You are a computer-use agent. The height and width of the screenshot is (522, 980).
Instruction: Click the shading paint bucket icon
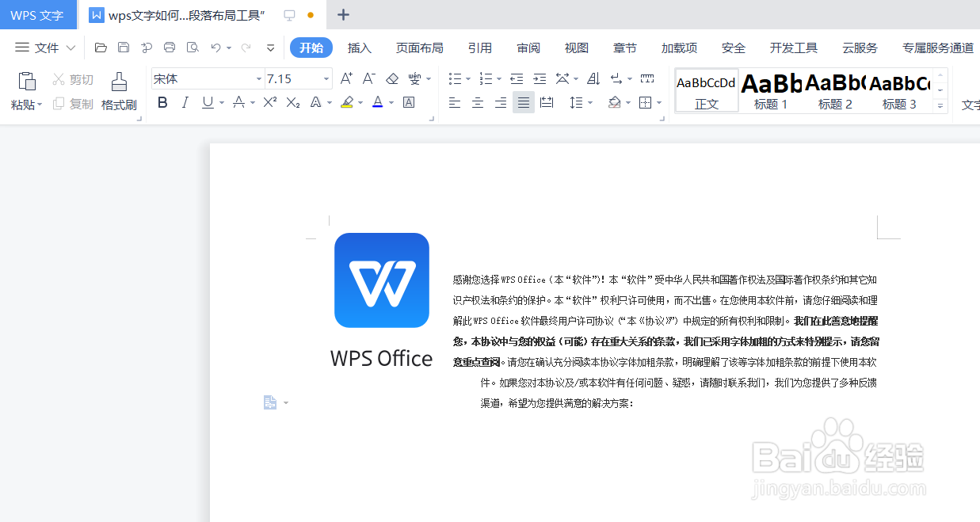click(615, 102)
